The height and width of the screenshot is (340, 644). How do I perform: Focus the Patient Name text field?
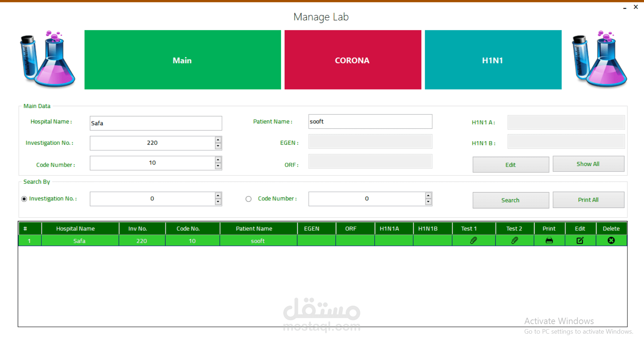tap(370, 121)
